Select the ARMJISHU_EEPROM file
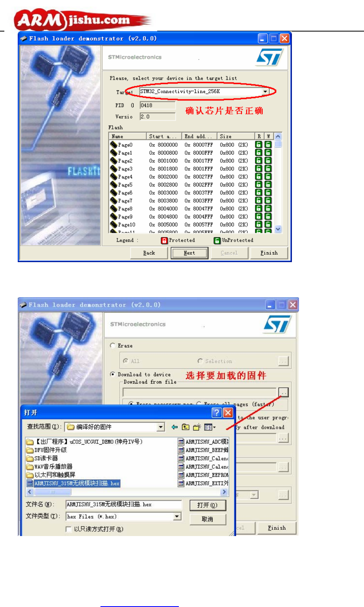Image resolution: width=364 pixels, height=607 pixels. [203, 475]
